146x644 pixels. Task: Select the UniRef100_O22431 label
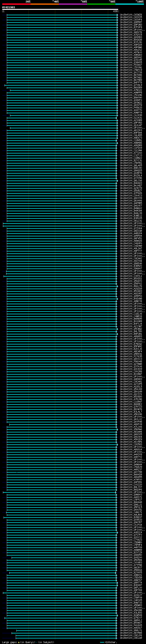[131, 118]
